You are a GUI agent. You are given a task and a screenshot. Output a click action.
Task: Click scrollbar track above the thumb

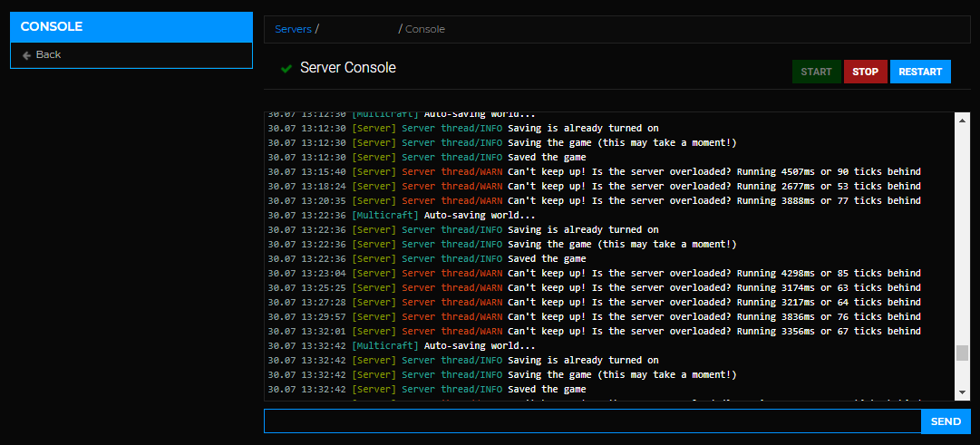962,236
